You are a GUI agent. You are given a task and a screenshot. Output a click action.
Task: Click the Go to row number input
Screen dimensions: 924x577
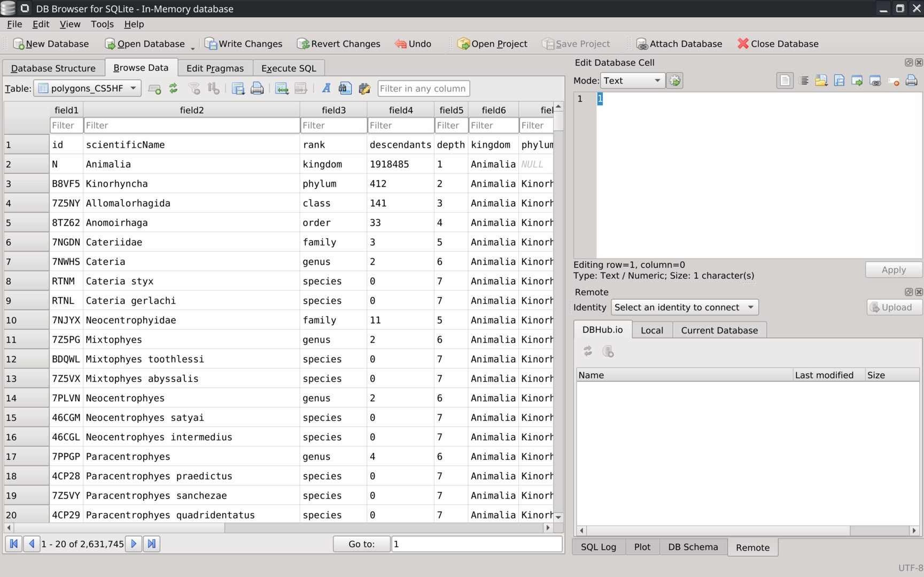(x=477, y=544)
